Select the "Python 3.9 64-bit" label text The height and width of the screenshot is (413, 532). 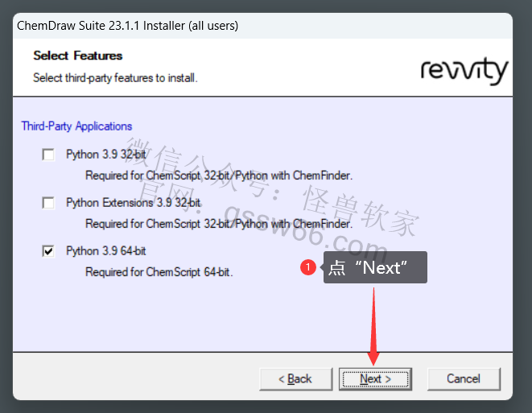point(106,251)
